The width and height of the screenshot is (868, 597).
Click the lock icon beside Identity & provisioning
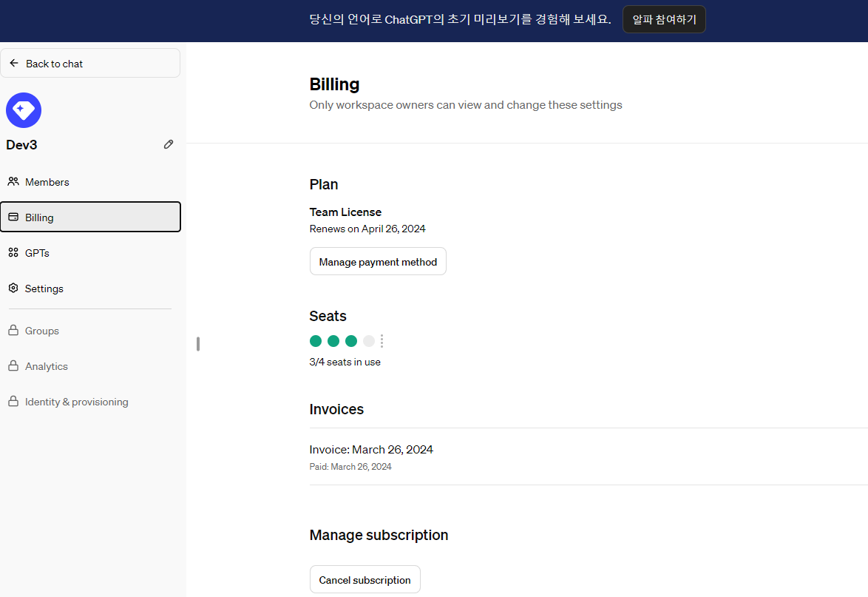(13, 401)
